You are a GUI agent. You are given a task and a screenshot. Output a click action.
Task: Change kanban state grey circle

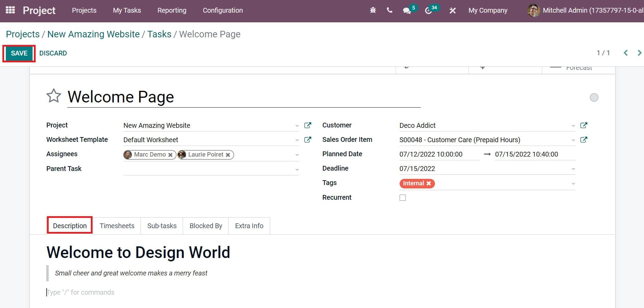click(x=594, y=98)
